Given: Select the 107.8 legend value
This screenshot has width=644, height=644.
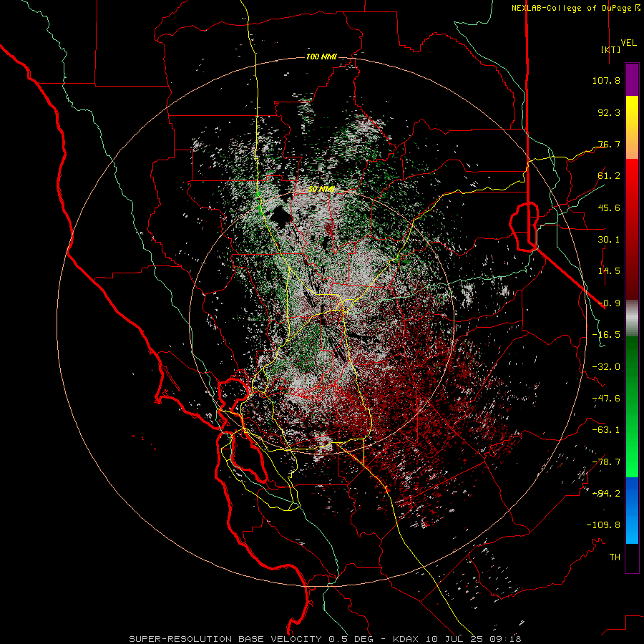Looking at the screenshot, I should coord(606,80).
